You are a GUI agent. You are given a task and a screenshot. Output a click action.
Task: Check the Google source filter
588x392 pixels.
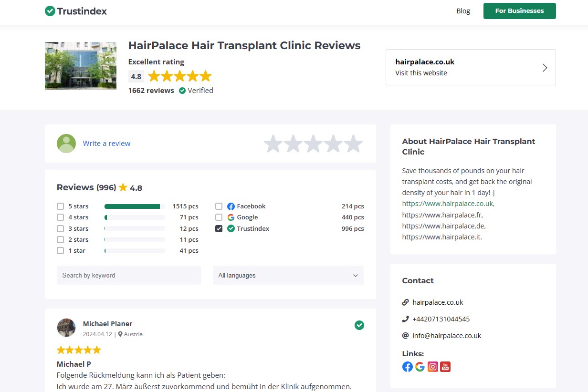(x=219, y=217)
